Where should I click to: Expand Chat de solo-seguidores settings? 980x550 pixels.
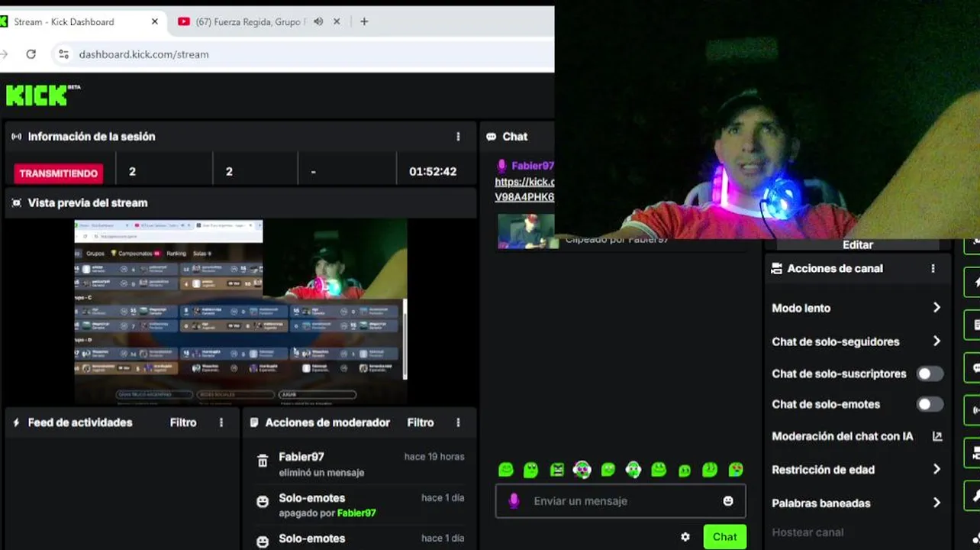pyautogui.click(x=936, y=341)
